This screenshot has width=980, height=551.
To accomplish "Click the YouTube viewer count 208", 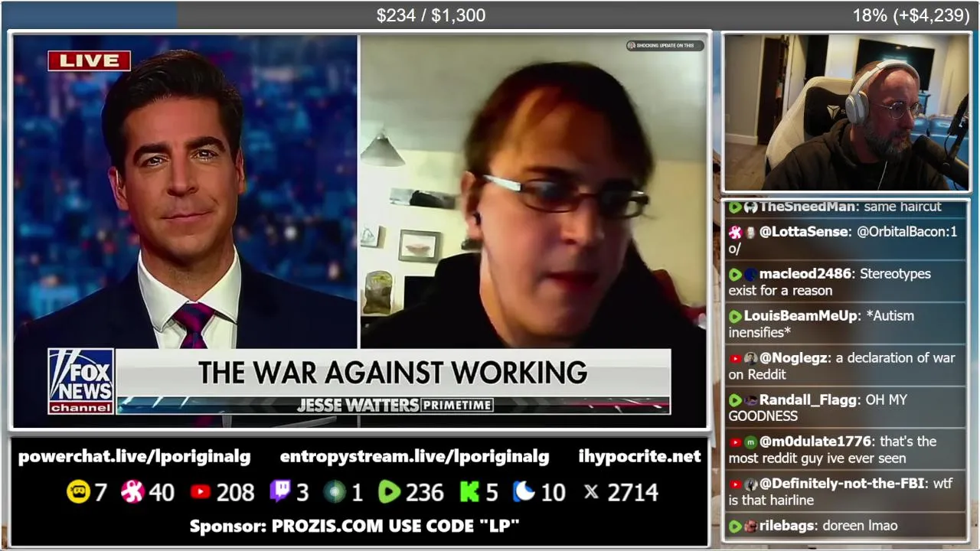I will [x=236, y=492].
